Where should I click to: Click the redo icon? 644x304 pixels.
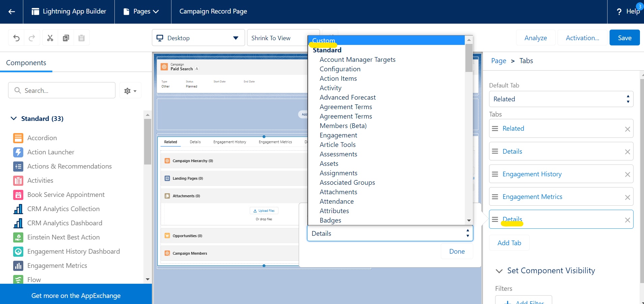[32, 38]
